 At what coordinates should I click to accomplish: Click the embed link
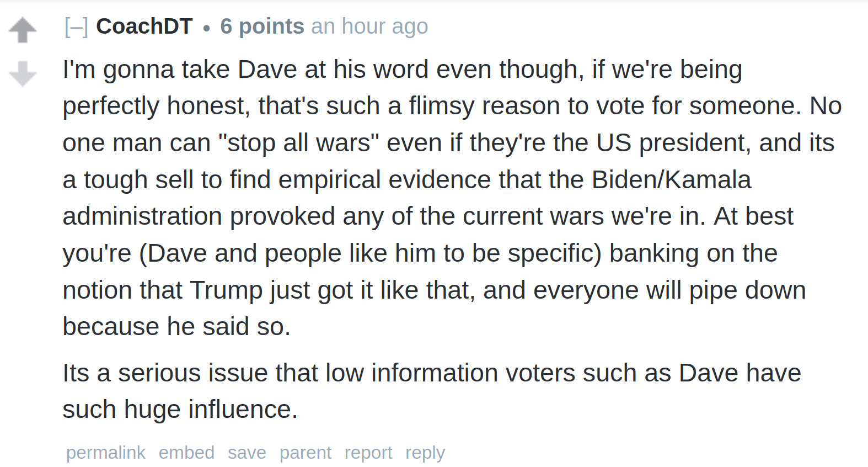coord(186,453)
